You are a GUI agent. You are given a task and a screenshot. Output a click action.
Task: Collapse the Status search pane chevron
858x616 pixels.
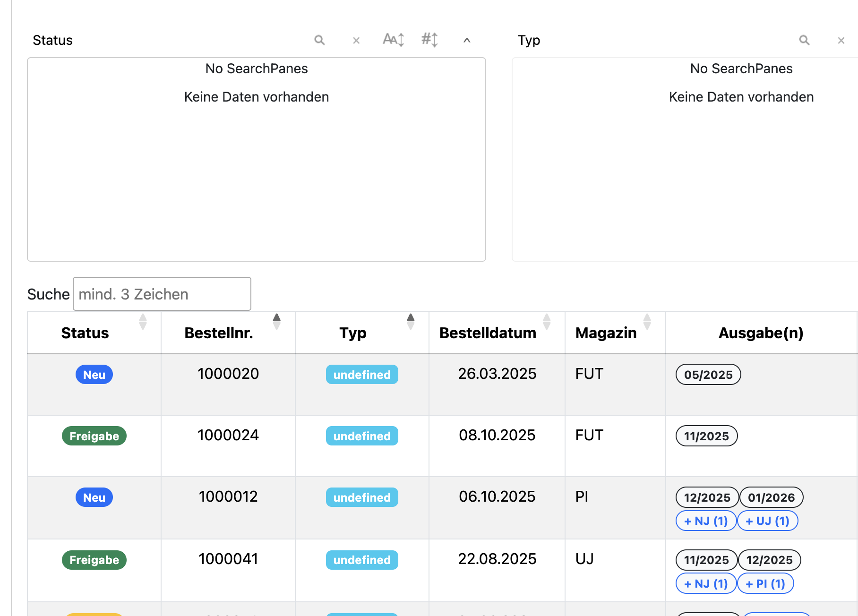click(467, 40)
